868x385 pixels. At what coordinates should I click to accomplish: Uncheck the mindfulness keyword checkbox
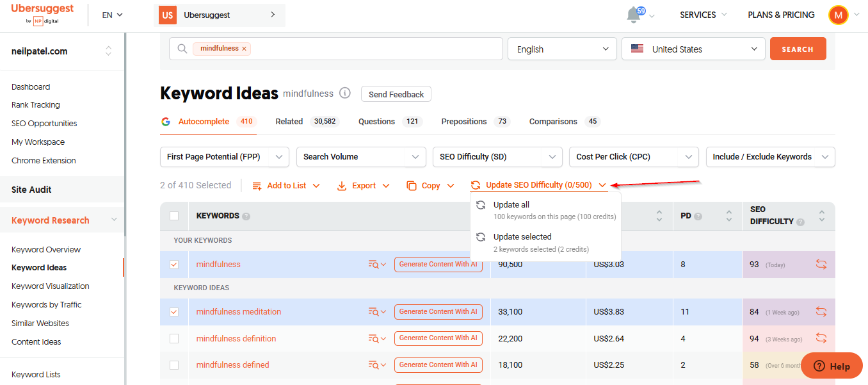174,265
